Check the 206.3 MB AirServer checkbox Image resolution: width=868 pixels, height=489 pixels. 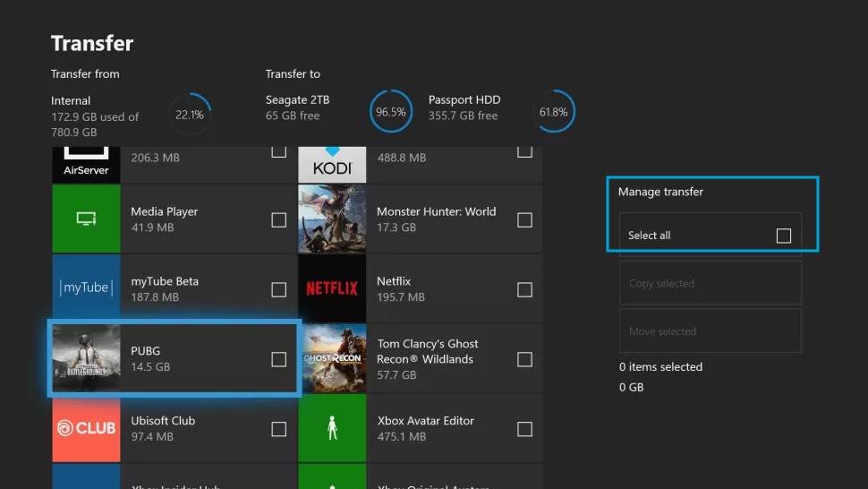pos(279,151)
